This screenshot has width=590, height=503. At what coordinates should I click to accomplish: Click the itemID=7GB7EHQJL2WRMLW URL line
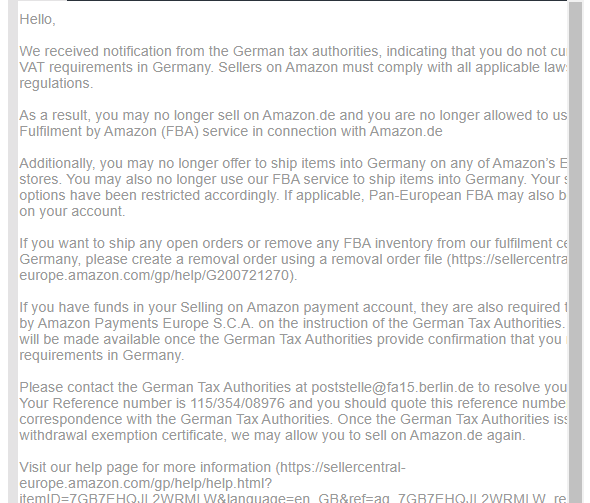coord(293,498)
